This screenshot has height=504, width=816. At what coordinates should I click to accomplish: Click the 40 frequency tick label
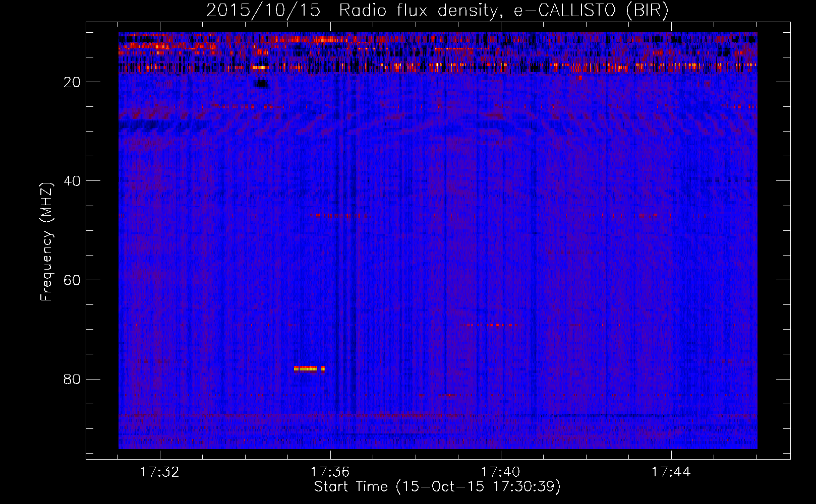point(73,181)
